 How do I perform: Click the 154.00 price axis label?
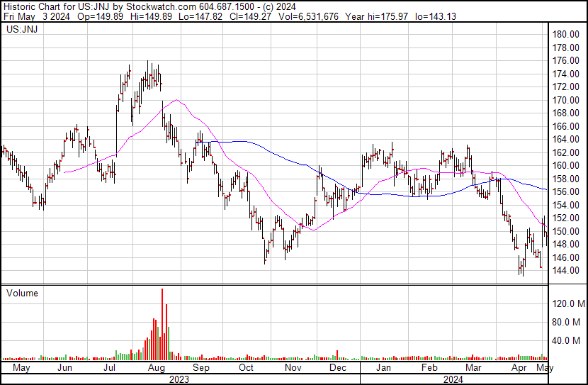point(566,205)
